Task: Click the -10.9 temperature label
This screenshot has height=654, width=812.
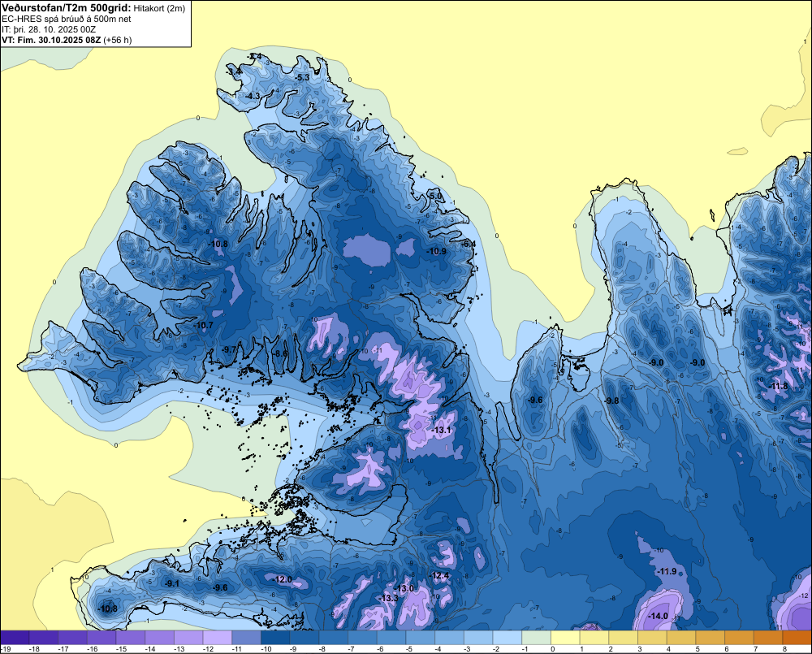Action: tap(437, 251)
